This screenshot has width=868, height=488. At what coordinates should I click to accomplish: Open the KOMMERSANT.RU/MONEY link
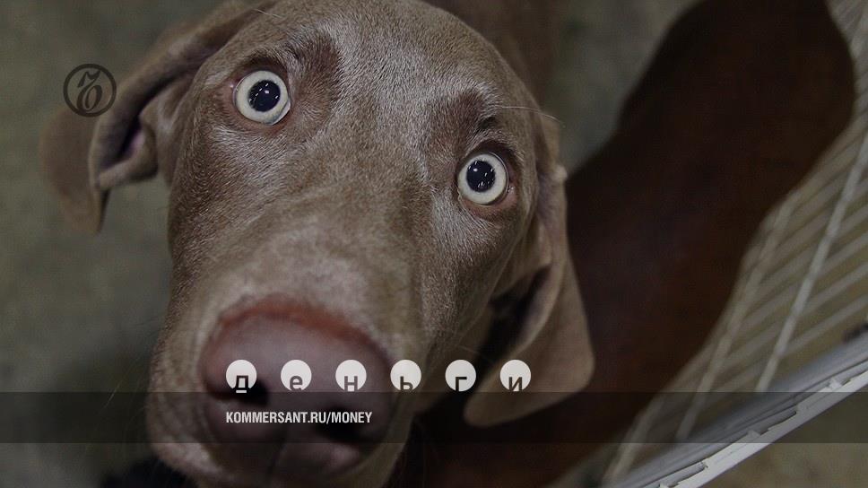click(x=299, y=417)
